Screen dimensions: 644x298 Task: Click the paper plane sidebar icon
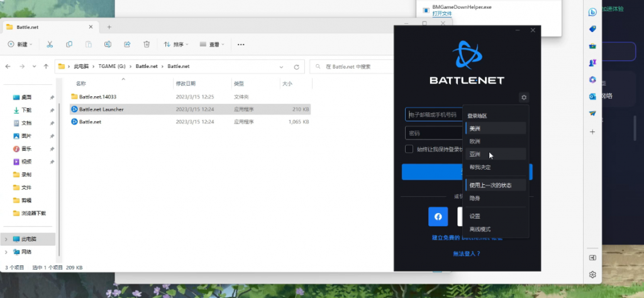point(592,113)
